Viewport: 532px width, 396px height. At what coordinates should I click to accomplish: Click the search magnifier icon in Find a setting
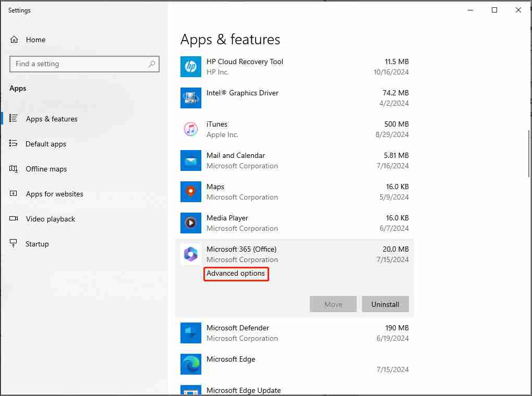(152, 64)
